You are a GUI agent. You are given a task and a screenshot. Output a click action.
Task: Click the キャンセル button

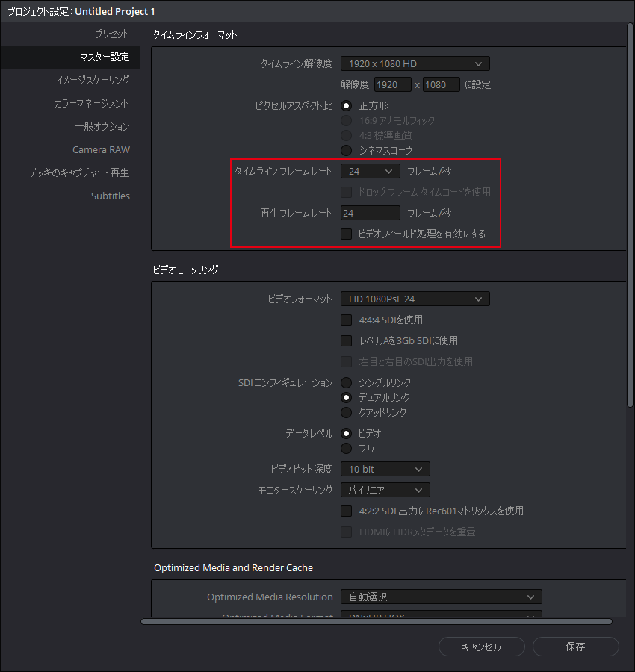coord(482,647)
